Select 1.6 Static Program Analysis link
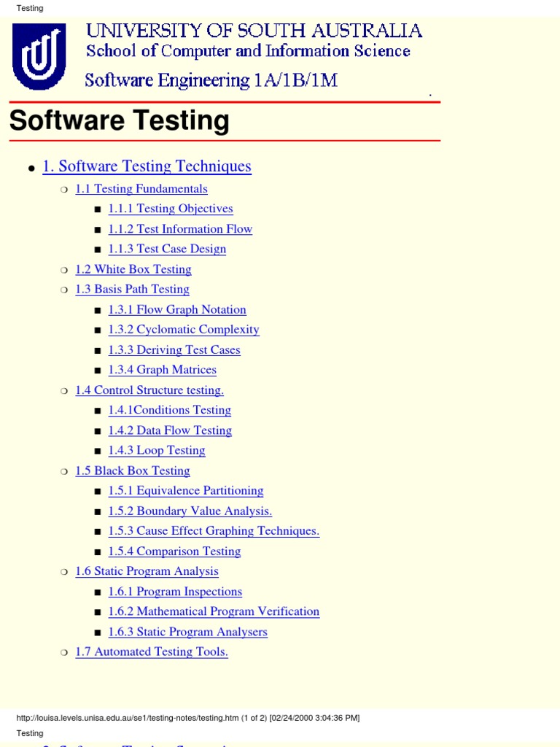This screenshot has width=560, height=747. point(147,571)
